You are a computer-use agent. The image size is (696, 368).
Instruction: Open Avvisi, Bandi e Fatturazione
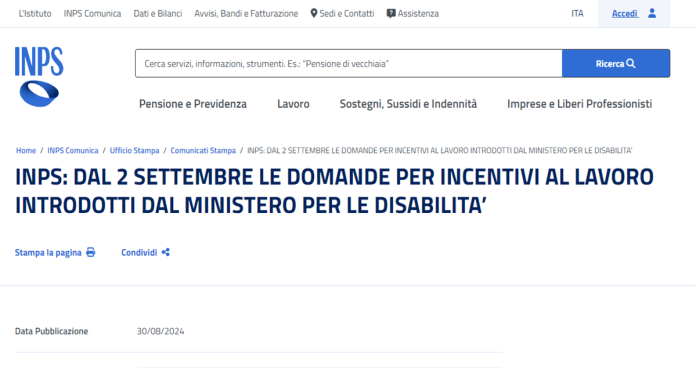246,14
